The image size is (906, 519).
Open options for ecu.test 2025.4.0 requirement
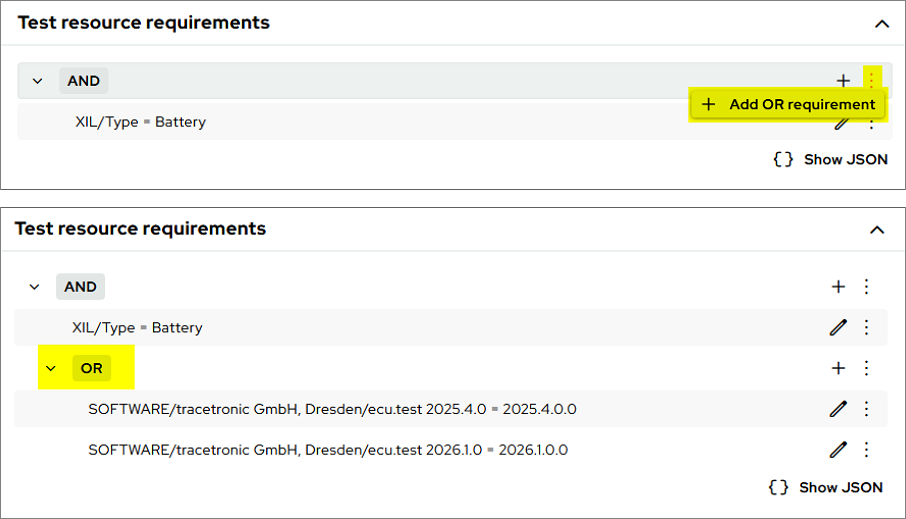tap(867, 409)
